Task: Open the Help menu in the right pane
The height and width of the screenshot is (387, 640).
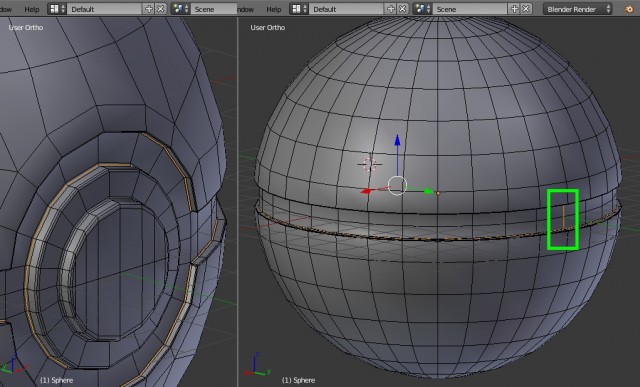Action: [x=273, y=9]
